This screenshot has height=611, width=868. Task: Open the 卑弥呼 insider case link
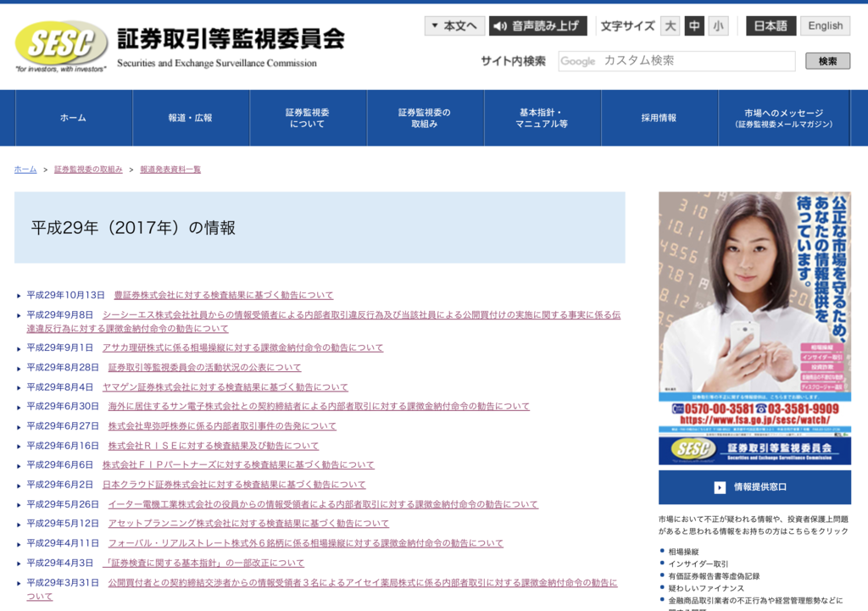222,426
